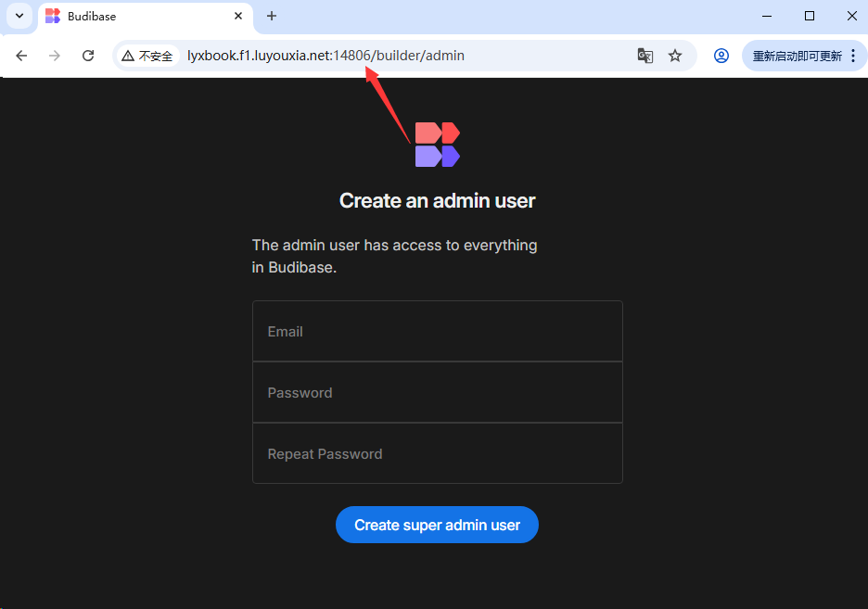Select the Budibase browser tab

pyautogui.click(x=139, y=17)
